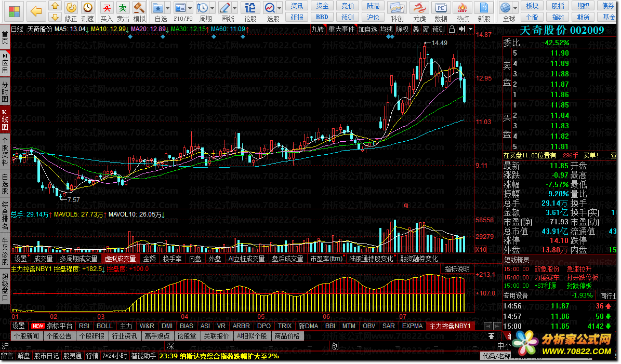Open the 智能助手 status bar item
Viewport: 621px width, 364px height.
(144, 356)
